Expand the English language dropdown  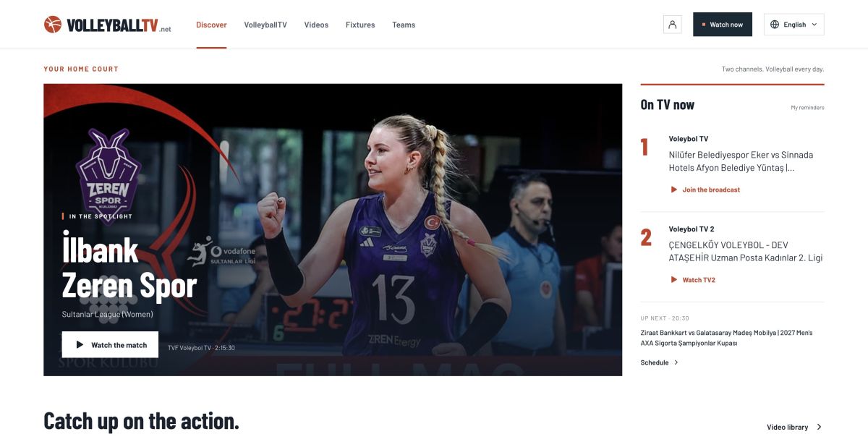click(x=794, y=25)
